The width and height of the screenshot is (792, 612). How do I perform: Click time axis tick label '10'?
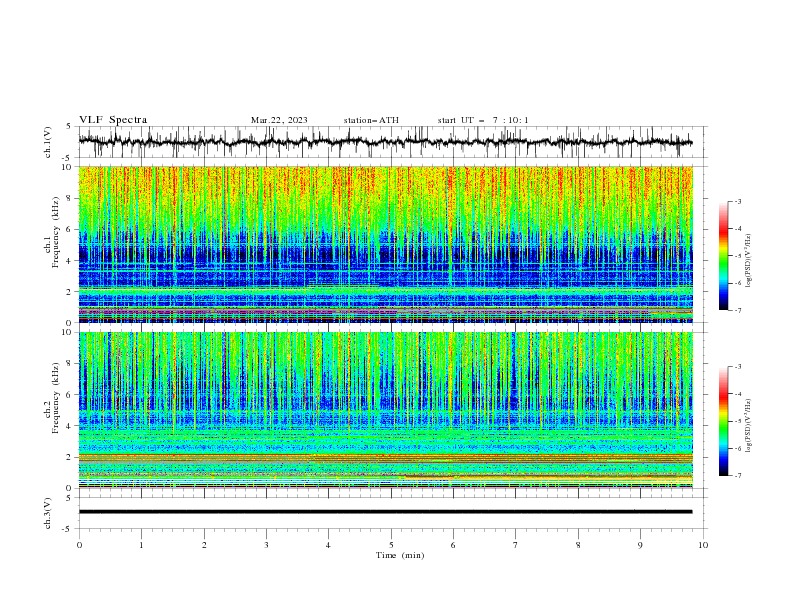(x=703, y=545)
